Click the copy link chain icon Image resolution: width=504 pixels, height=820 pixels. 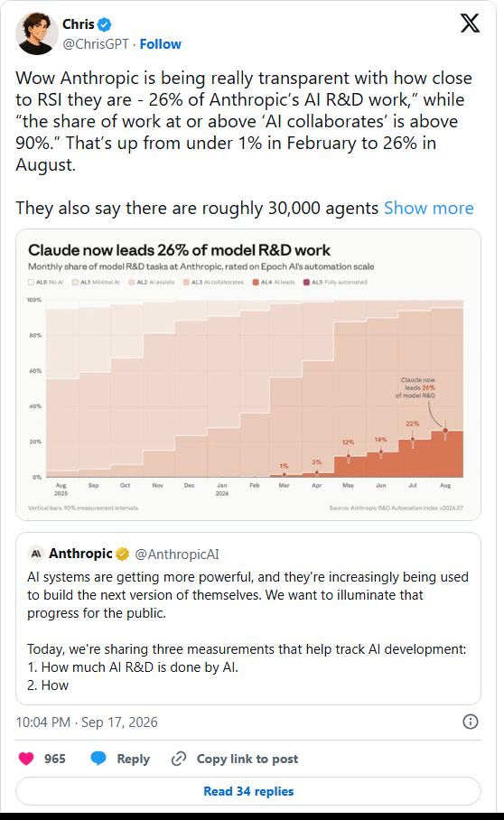(x=179, y=759)
